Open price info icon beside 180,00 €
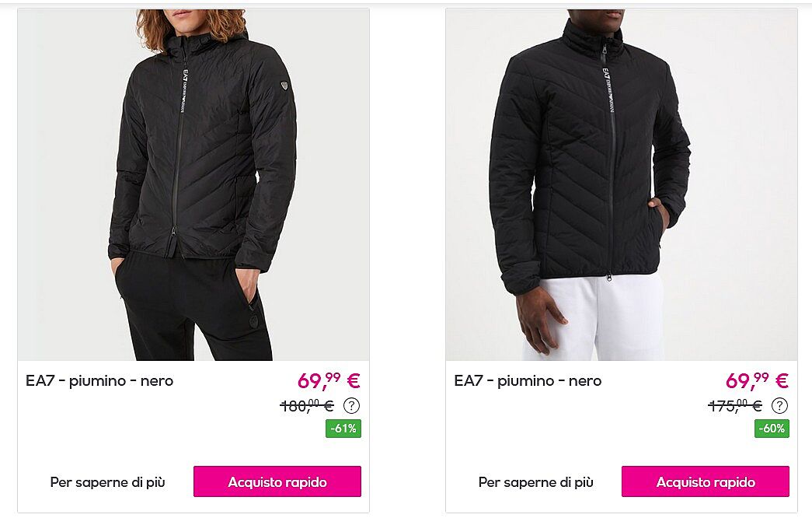The image size is (812, 518). [352, 405]
